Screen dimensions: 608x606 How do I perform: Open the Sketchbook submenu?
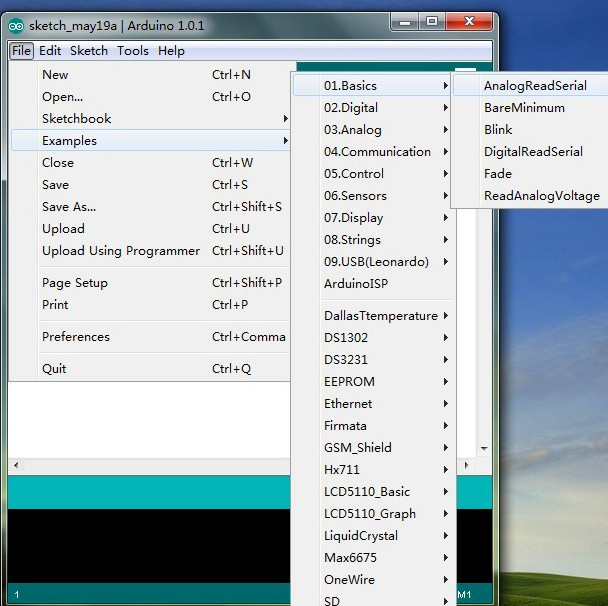(76, 119)
